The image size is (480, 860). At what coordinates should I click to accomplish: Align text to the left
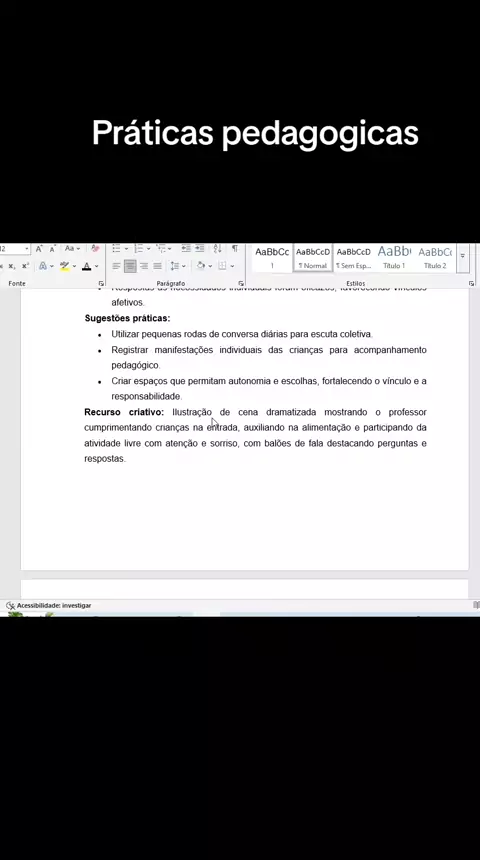116,267
